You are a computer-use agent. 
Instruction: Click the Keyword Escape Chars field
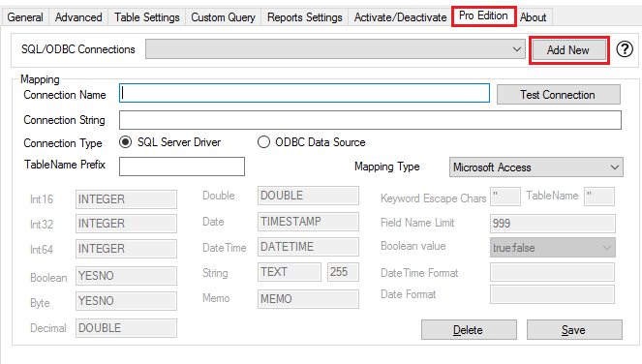tap(505, 197)
